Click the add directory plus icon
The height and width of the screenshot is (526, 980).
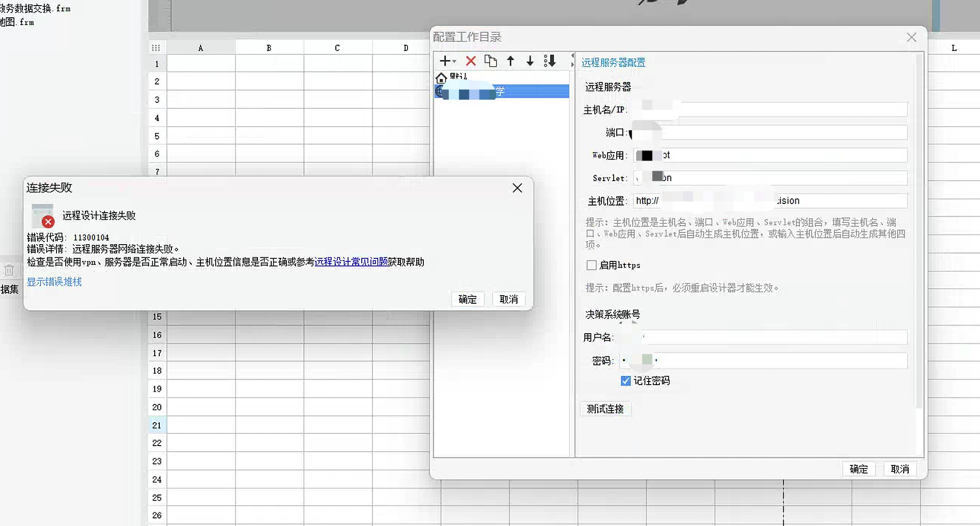click(x=445, y=61)
